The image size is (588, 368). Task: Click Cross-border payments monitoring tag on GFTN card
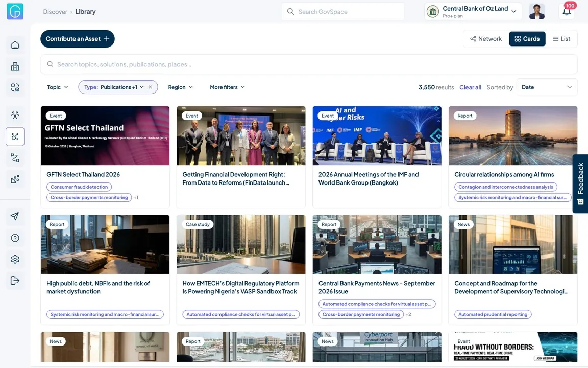click(89, 197)
